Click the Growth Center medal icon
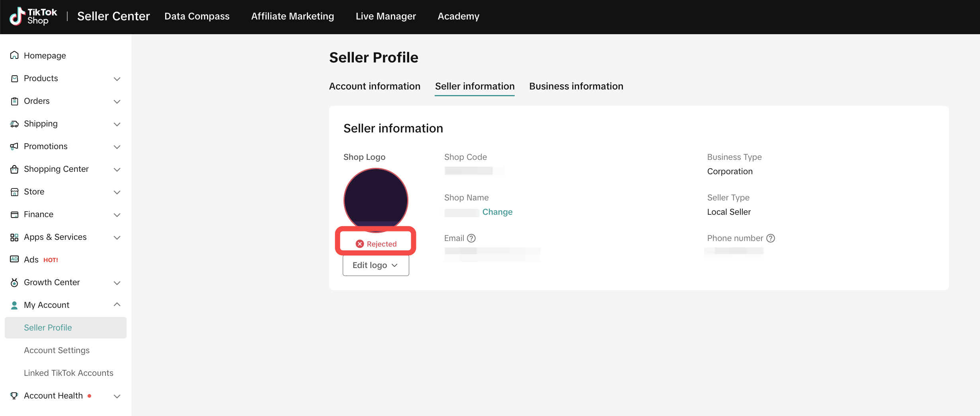 point(14,282)
